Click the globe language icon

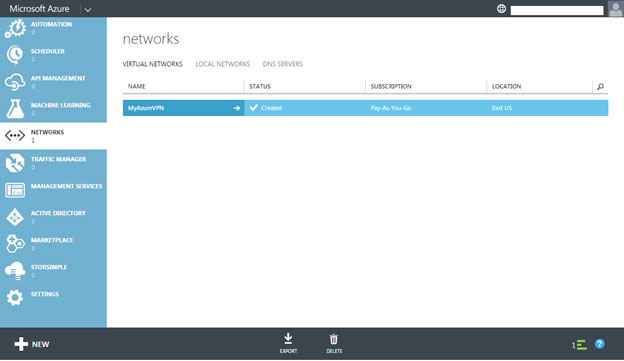point(501,8)
